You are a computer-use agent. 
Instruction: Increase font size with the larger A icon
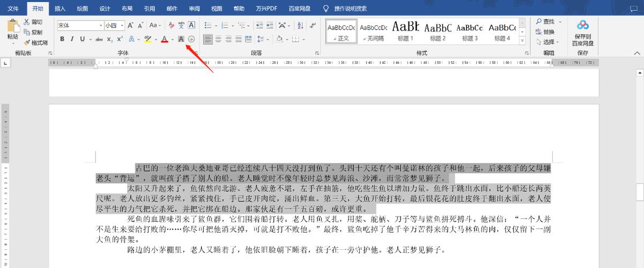130,25
